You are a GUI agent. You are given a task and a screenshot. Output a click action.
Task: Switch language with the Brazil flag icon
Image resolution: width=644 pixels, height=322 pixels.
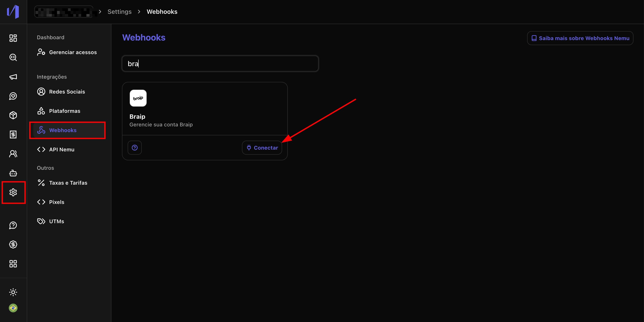point(13,308)
